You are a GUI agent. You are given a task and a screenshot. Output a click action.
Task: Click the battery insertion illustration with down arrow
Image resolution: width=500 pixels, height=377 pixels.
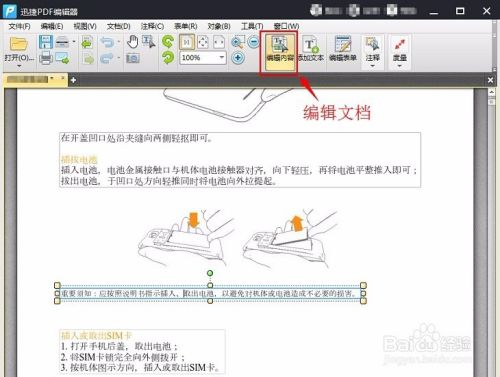tap(187, 237)
